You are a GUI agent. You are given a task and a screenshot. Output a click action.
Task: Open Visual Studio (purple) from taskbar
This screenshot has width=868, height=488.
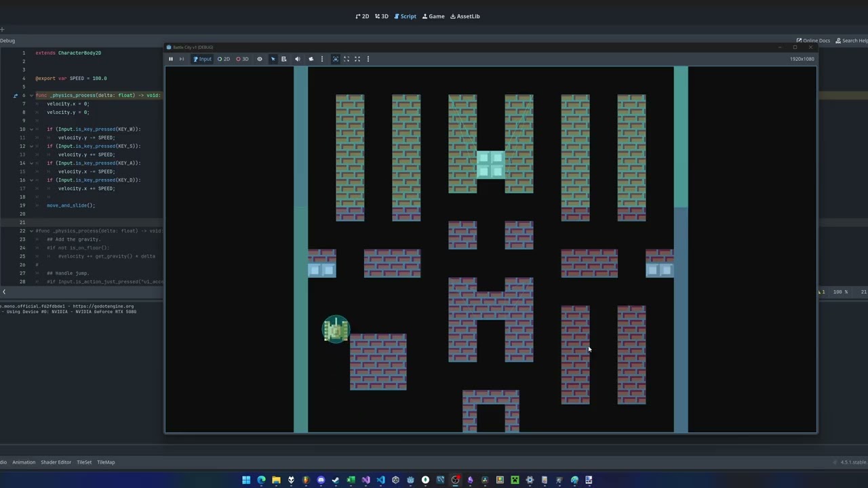[x=366, y=480]
